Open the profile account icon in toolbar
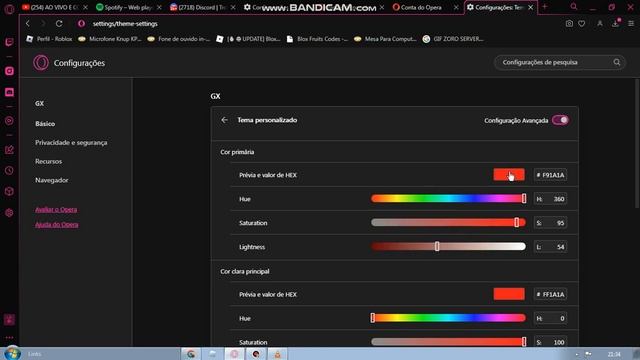The height and width of the screenshot is (360, 640). 600,24
